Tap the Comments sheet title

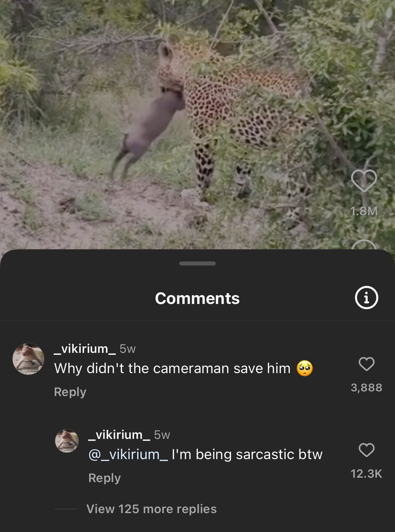point(197,299)
